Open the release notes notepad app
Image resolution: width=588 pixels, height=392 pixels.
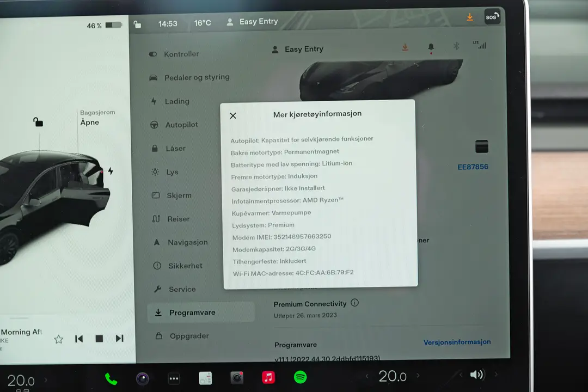point(205,378)
